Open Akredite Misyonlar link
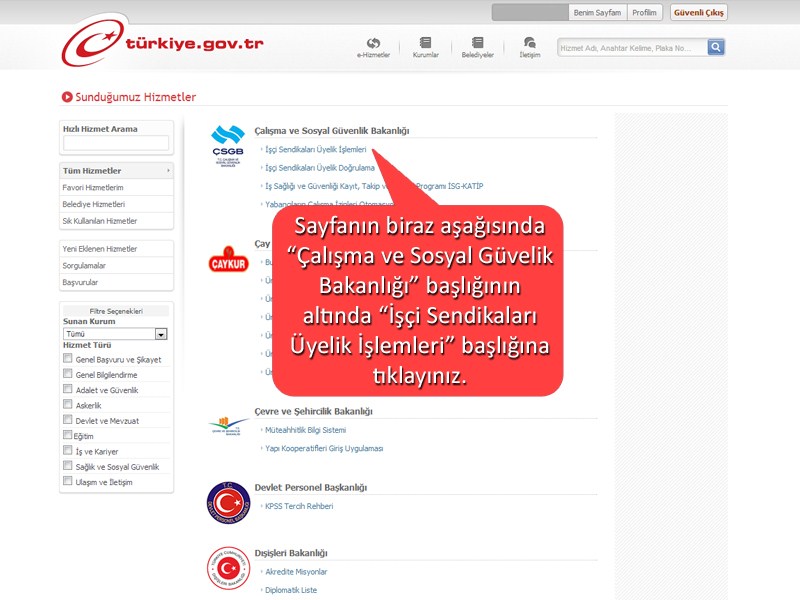This screenshot has height=600, width=800. click(x=296, y=572)
